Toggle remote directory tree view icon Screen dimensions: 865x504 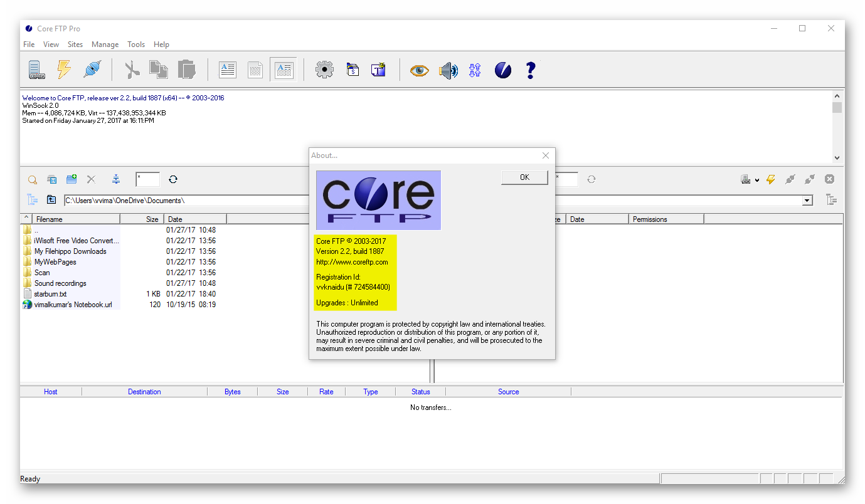(x=831, y=200)
